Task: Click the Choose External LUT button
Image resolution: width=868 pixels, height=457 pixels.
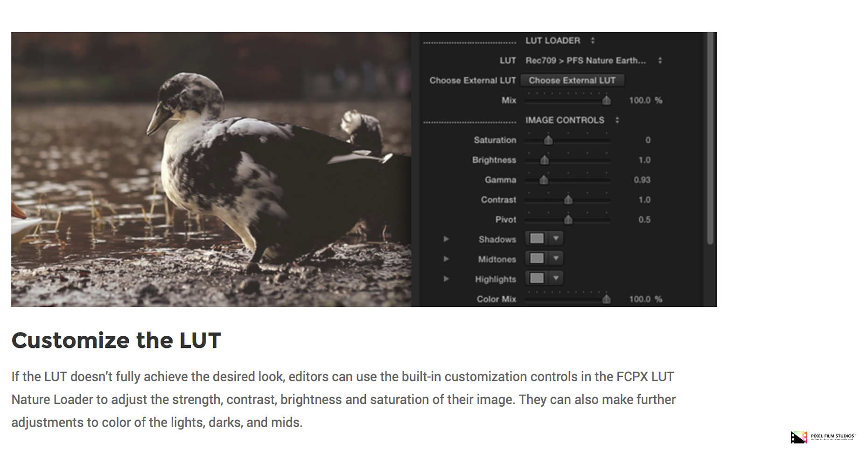Action: 572,80
